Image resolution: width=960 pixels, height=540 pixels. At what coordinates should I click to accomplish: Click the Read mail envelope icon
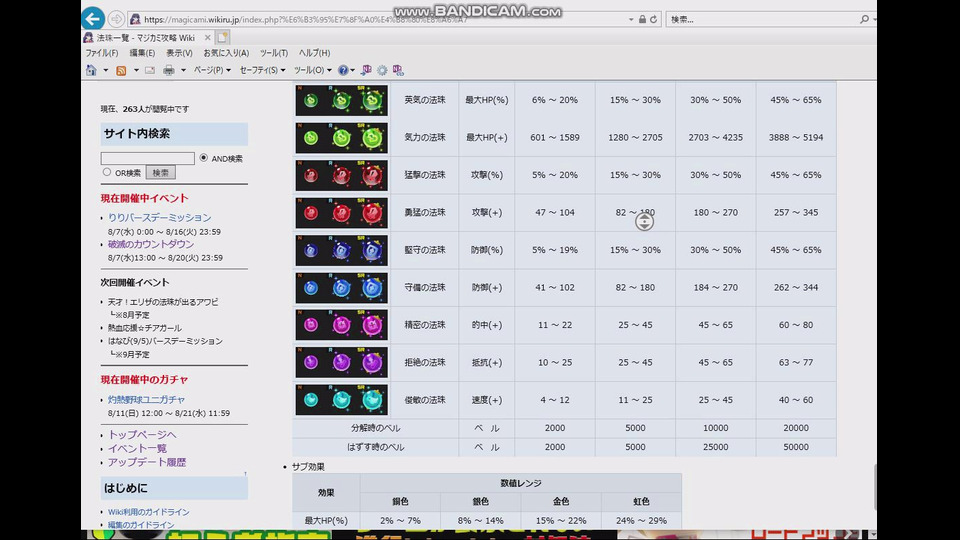(x=149, y=70)
